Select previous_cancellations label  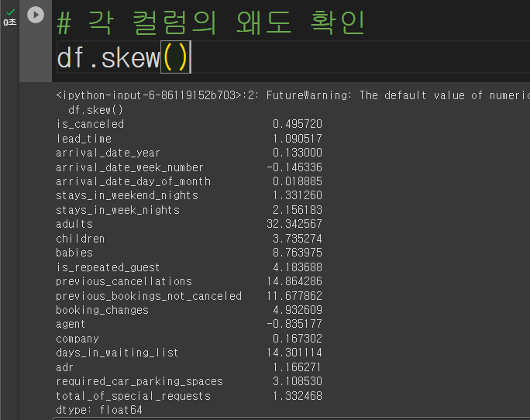(x=124, y=281)
